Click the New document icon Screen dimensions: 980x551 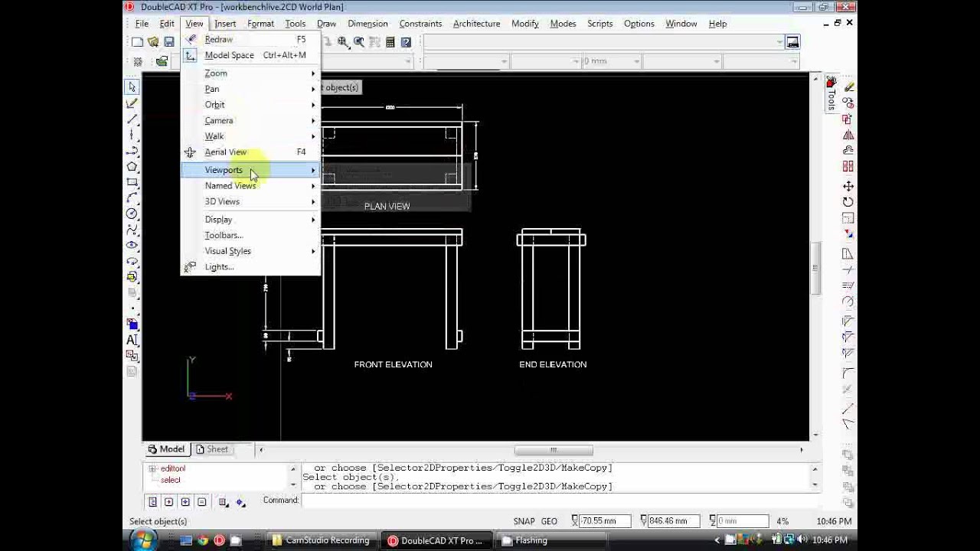coord(137,42)
